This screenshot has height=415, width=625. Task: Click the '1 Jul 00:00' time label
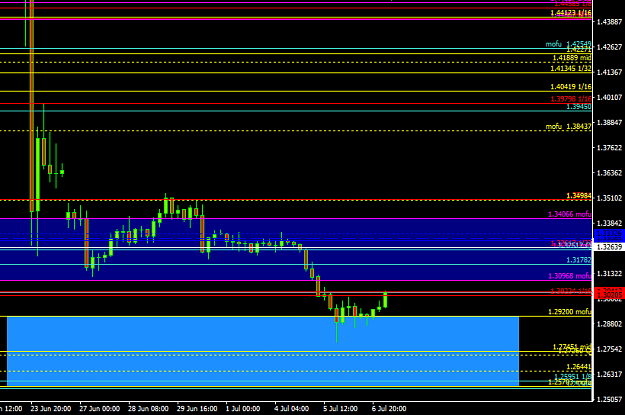tap(243, 409)
